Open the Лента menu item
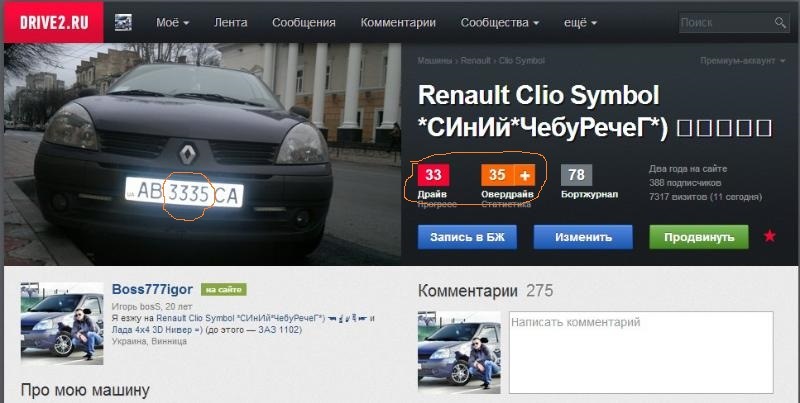The image size is (800, 403). point(231,23)
